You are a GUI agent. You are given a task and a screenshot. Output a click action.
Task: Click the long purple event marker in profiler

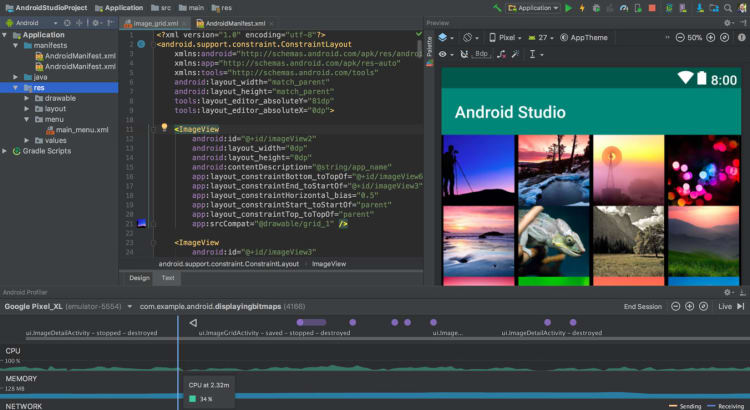tap(311, 322)
